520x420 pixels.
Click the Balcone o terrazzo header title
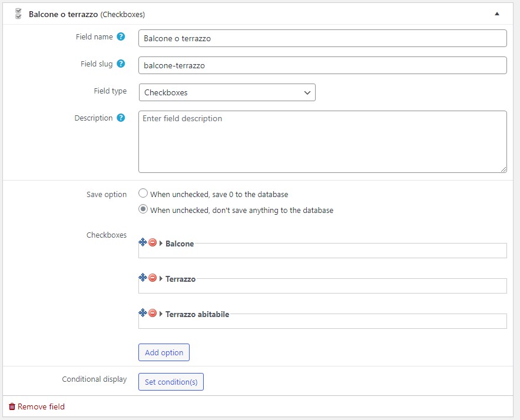pos(64,14)
